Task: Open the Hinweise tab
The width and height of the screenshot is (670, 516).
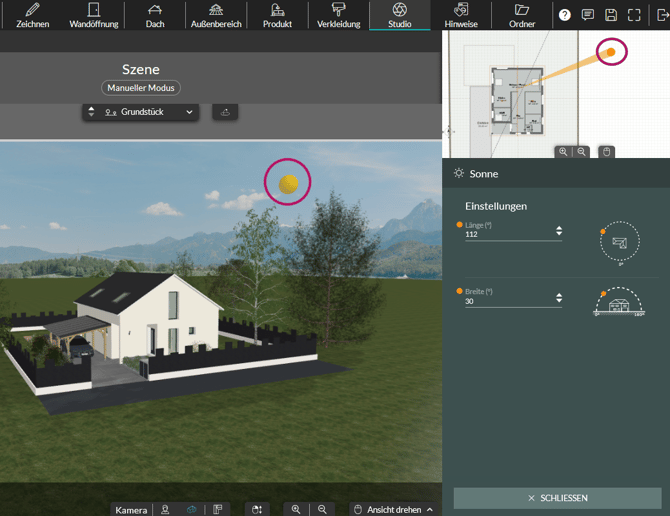Action: pos(461,15)
